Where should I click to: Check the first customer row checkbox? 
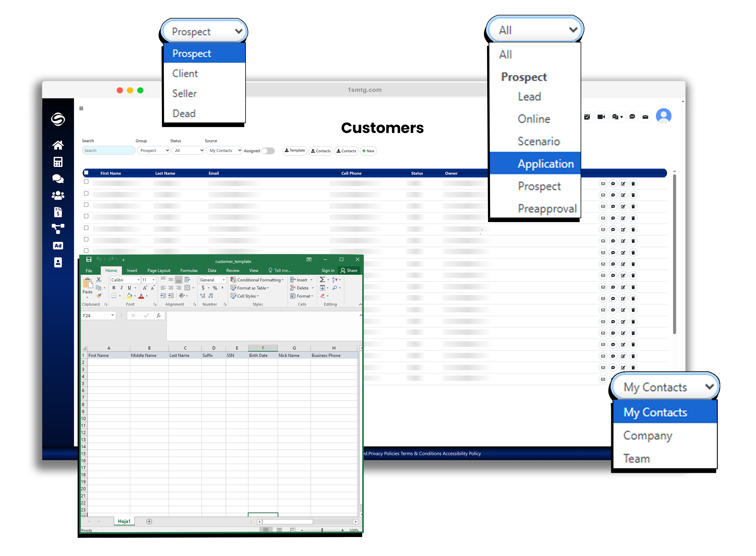[x=86, y=182]
